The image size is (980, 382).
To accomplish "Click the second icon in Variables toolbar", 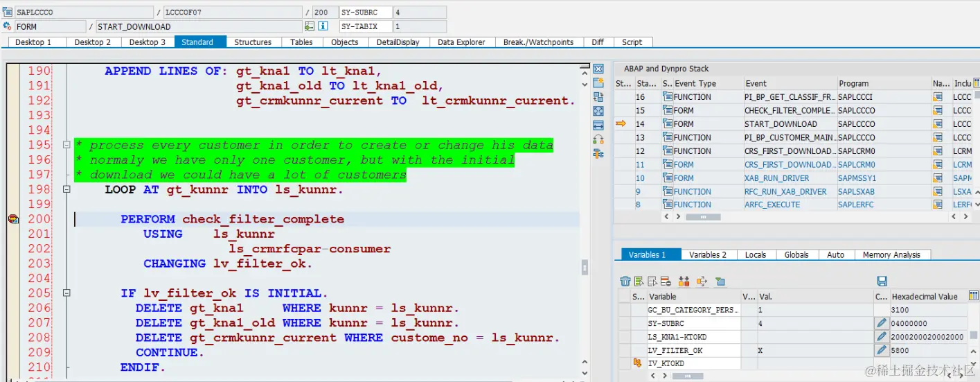I will [639, 281].
